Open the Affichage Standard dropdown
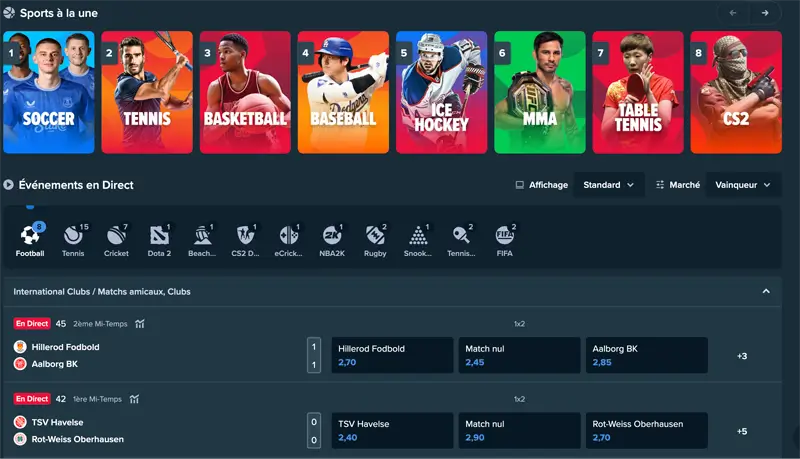 point(608,185)
